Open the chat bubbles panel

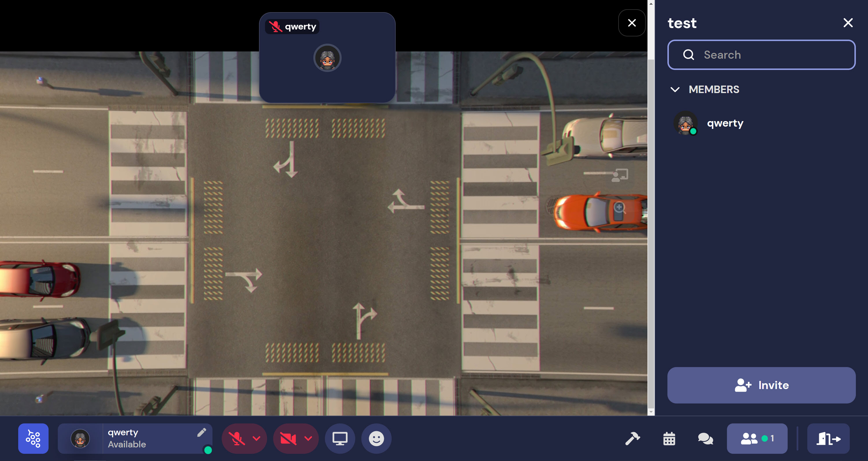coord(705,438)
